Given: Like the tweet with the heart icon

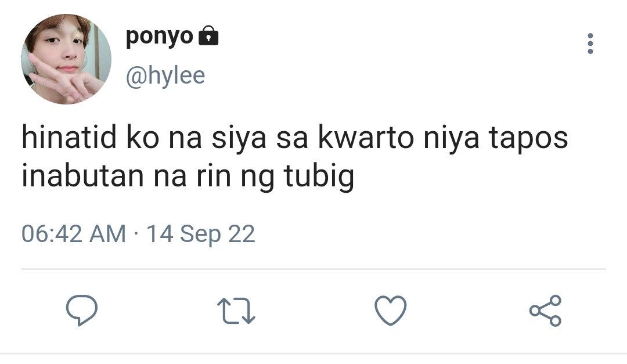Looking at the screenshot, I should [x=390, y=311].
